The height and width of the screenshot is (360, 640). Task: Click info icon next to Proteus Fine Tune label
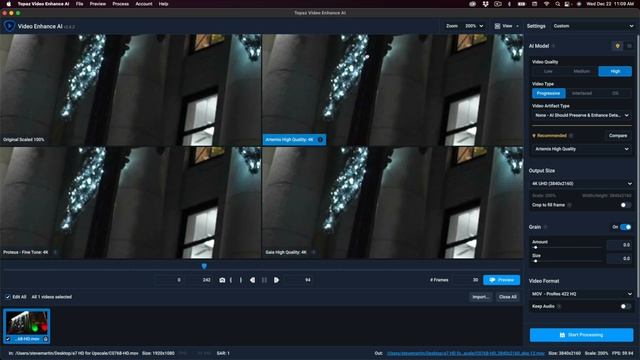coord(56,252)
